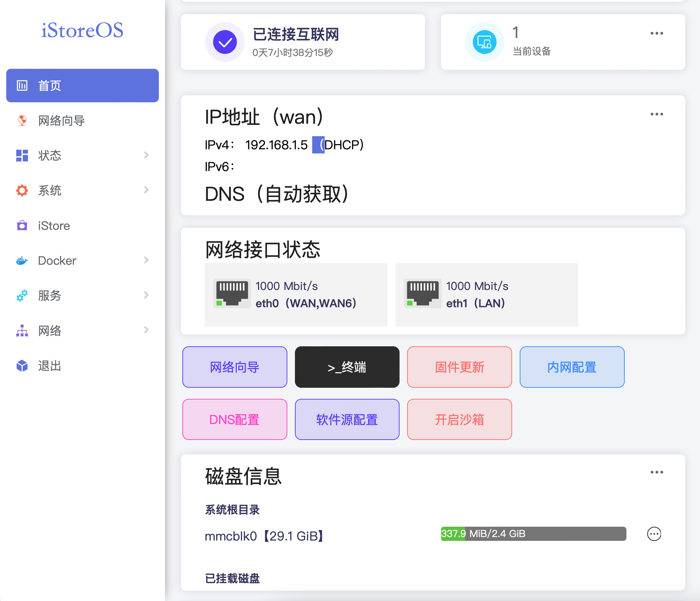Open the 系统 menu item
The height and width of the screenshot is (601, 700).
point(83,190)
